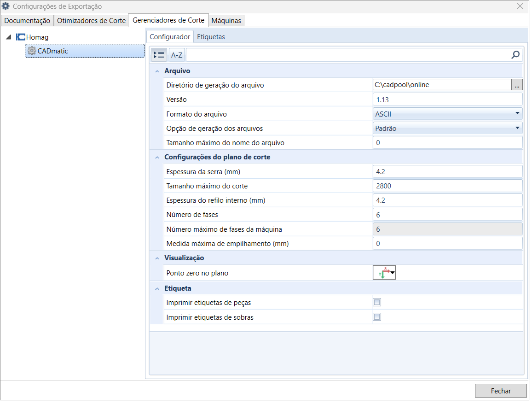
Task: Switch to A-Z alphabetical sort
Action: (177, 55)
